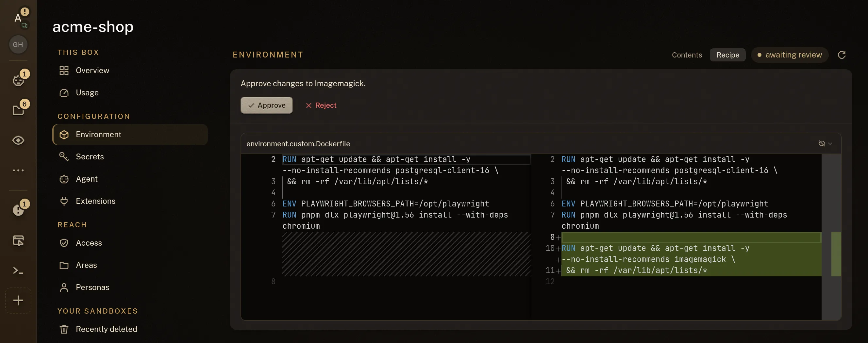The height and width of the screenshot is (343, 868).
Task: Click 'Approve changes to Imagemagick.' message
Action: coord(303,84)
